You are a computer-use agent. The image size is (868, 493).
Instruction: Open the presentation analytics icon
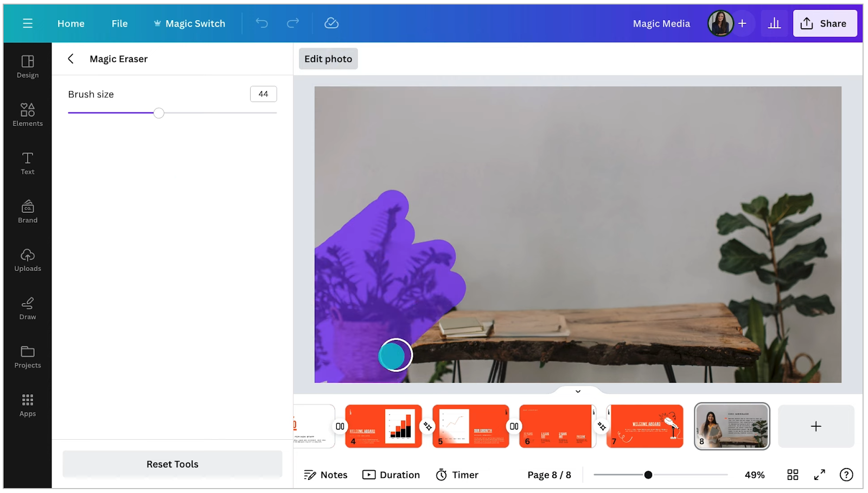pos(774,23)
